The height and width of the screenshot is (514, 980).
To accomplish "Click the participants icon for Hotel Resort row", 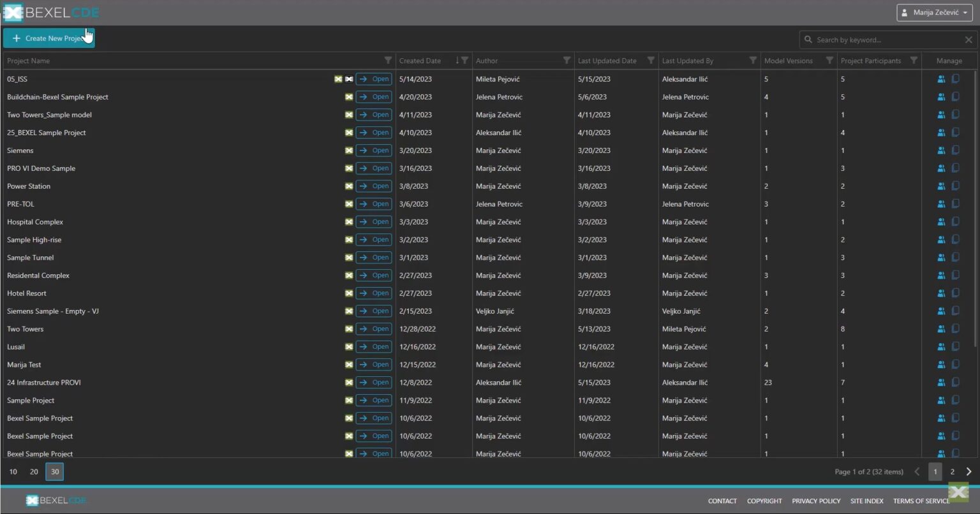I will [941, 293].
